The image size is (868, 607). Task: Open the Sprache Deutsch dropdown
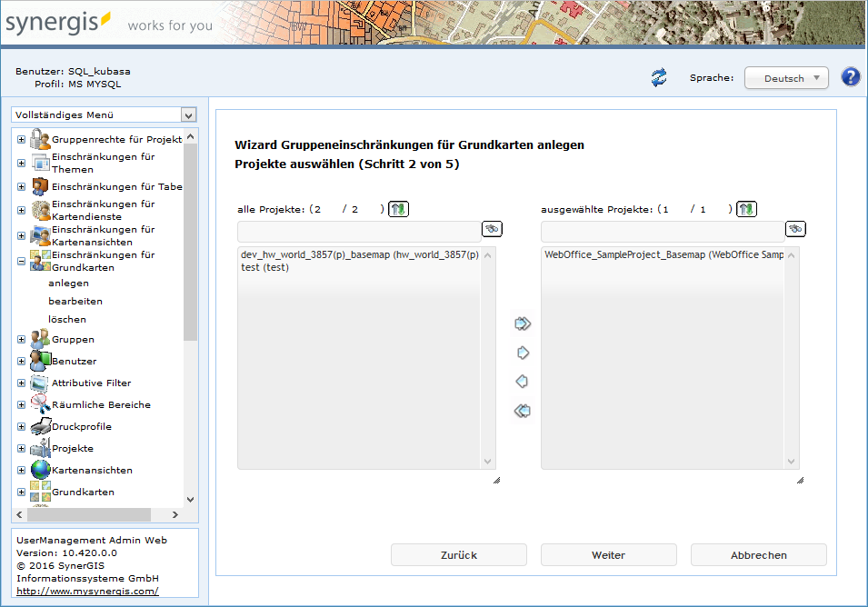(786, 78)
